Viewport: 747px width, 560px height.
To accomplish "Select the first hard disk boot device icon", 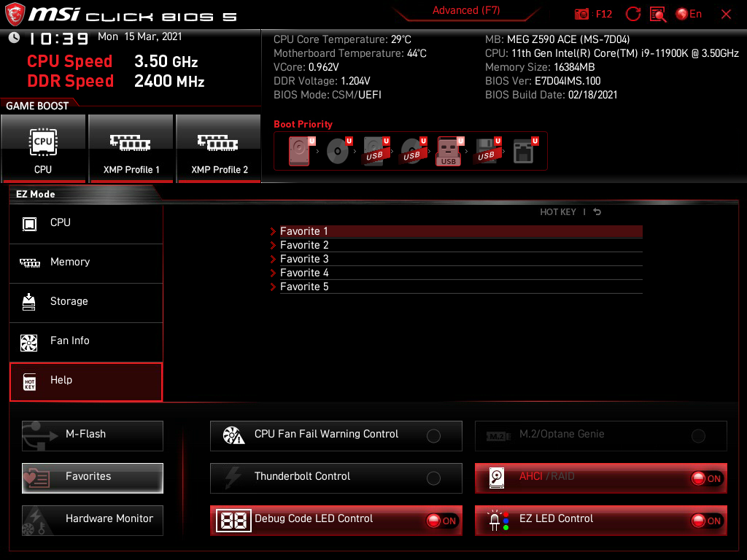I will 301,151.
